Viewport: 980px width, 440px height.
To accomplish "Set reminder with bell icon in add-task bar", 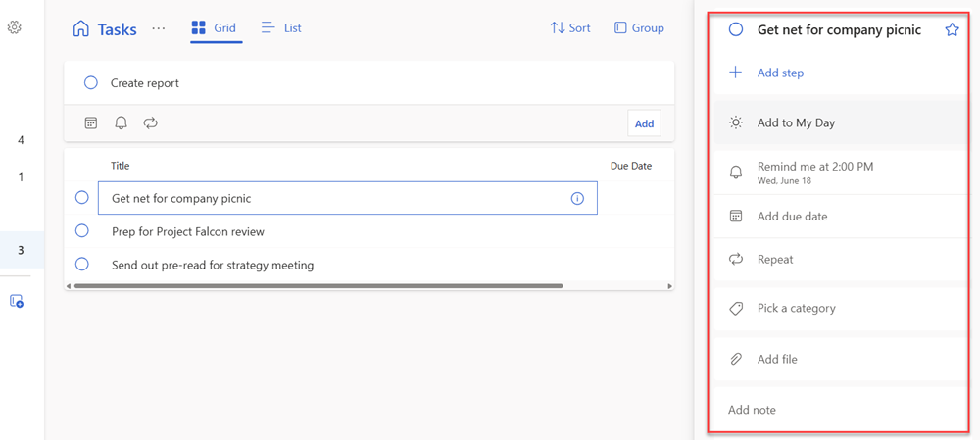I will tap(121, 122).
